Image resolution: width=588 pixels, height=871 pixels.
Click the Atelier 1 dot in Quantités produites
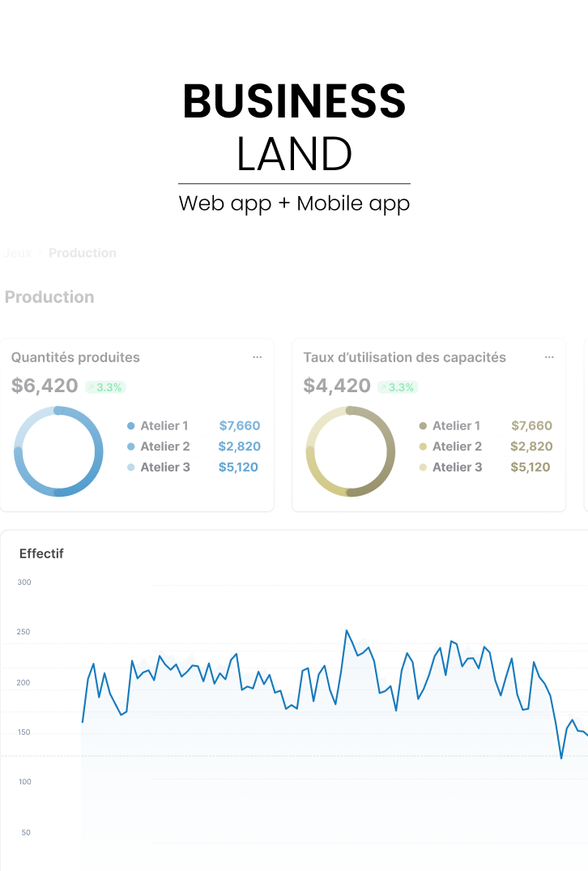coord(131,426)
